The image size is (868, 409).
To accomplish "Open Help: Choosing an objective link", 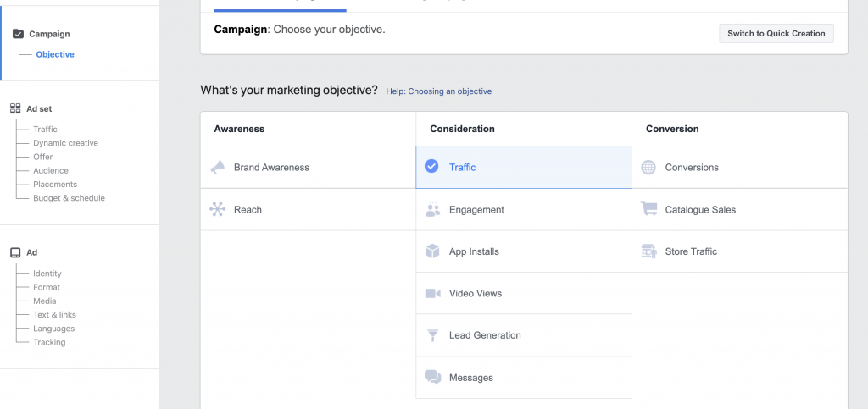I will click(438, 91).
